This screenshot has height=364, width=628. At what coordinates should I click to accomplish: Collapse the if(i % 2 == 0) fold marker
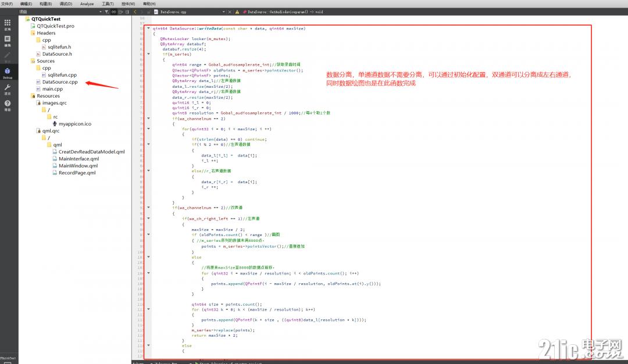pos(149,145)
